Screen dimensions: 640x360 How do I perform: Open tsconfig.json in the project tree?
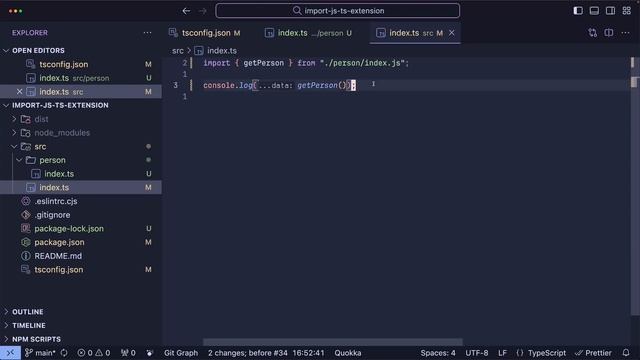tap(81, 269)
